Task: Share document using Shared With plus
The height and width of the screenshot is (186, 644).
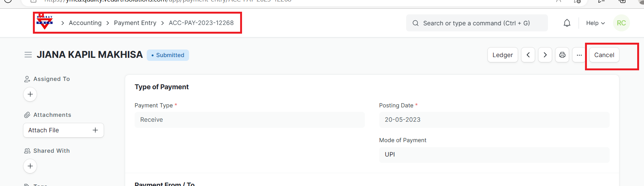Action: [30, 166]
